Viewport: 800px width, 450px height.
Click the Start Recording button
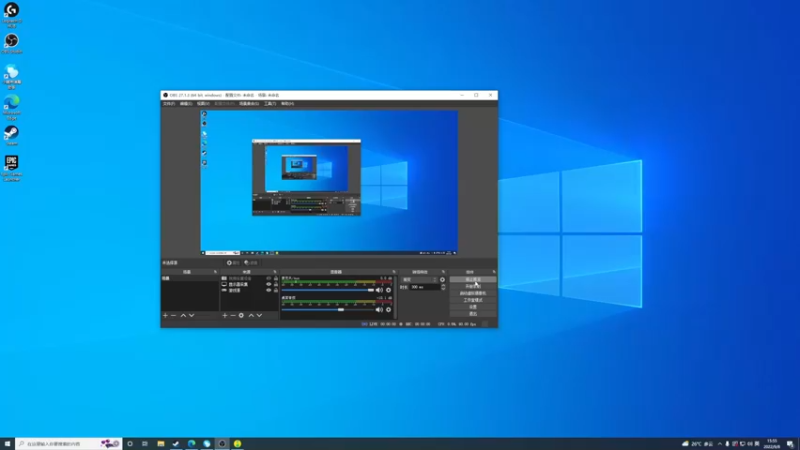coord(473,286)
